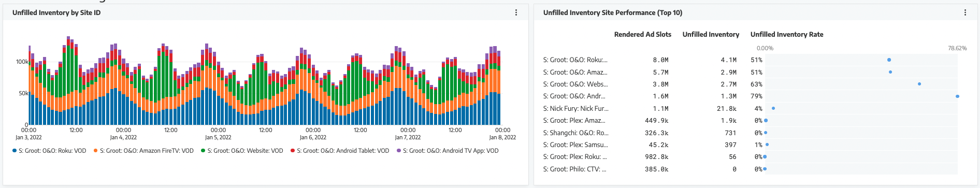
Task: Select 'S: Groot: O&O: Webs...' table row label
Action: click(575, 84)
